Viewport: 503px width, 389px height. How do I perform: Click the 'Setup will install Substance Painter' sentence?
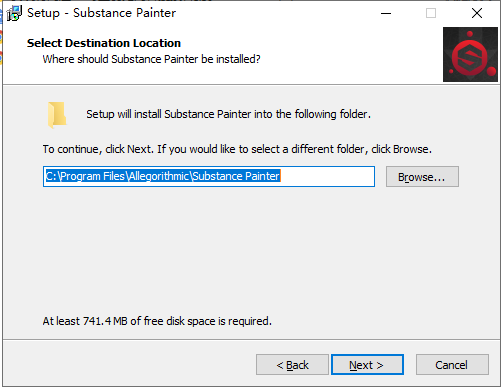point(228,114)
